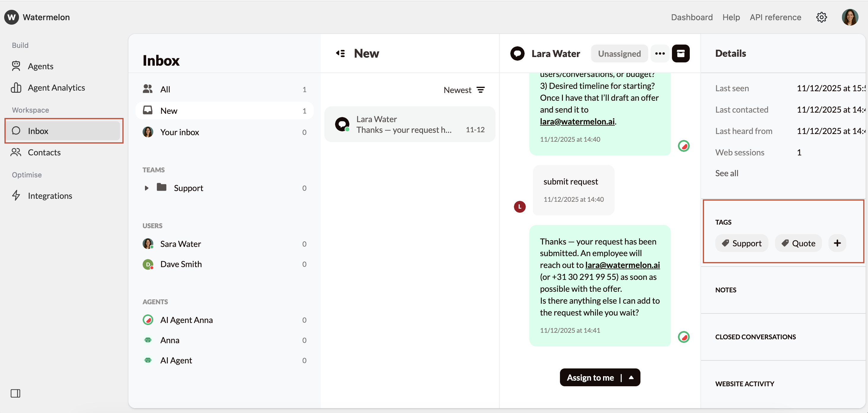Add a new tag with the plus icon
This screenshot has width=868, height=413.
[x=838, y=243]
